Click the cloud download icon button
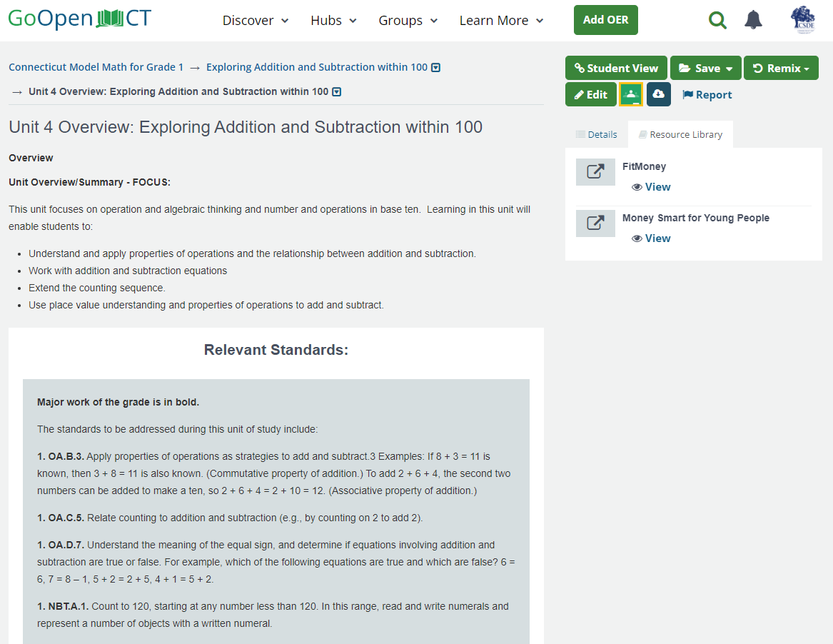This screenshot has height=644, width=833. [x=658, y=95]
